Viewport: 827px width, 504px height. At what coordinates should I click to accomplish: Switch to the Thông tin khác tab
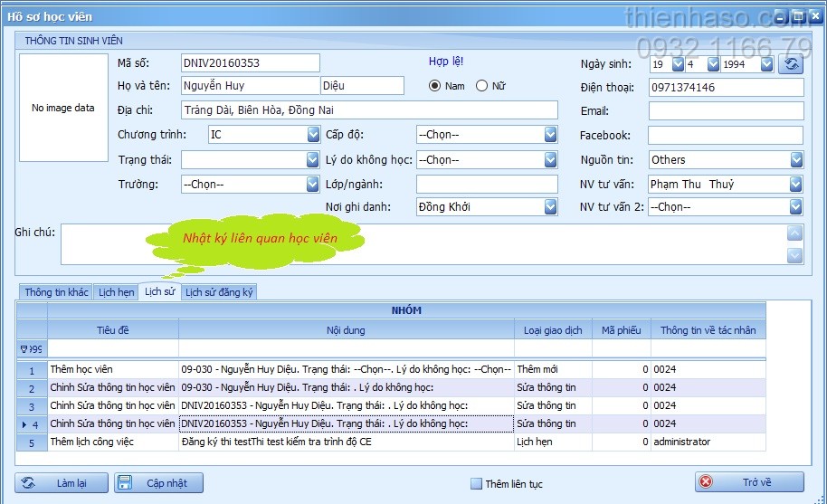pos(56,292)
